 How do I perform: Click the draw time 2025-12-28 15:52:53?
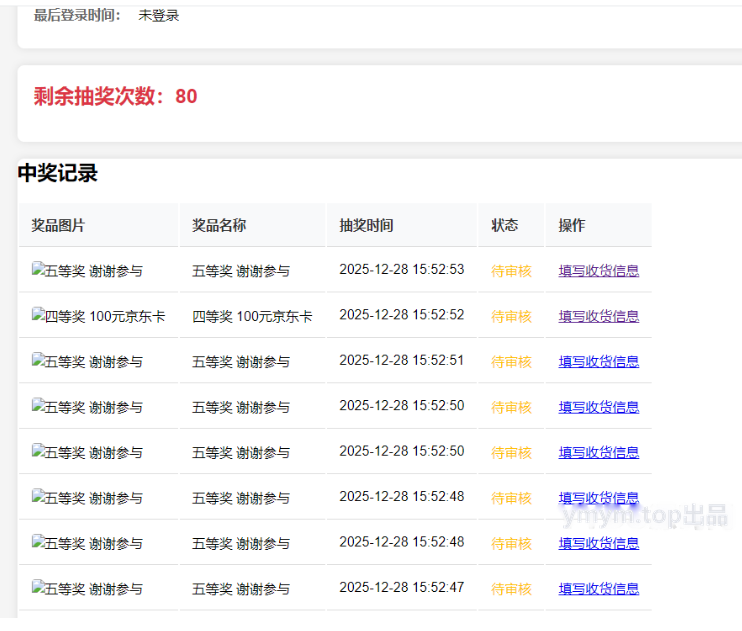tap(402, 269)
